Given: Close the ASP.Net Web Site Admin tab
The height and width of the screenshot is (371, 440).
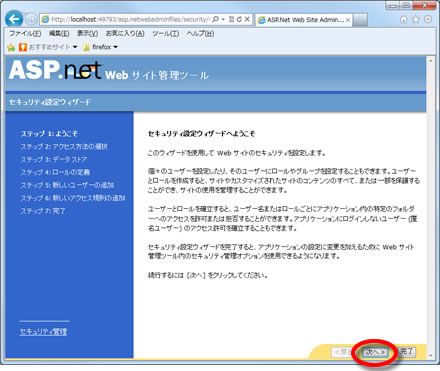Looking at the screenshot, I should coord(348,20).
